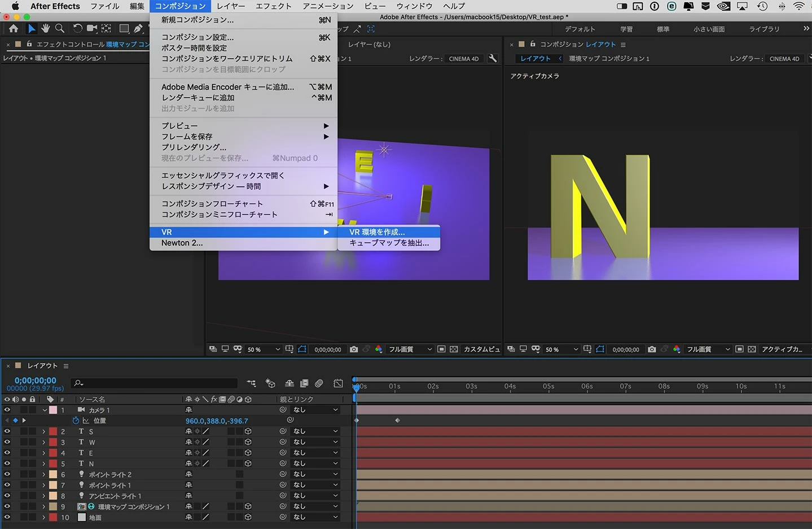Choose VR 環境を作成...
The image size is (812, 529).
(388, 232)
